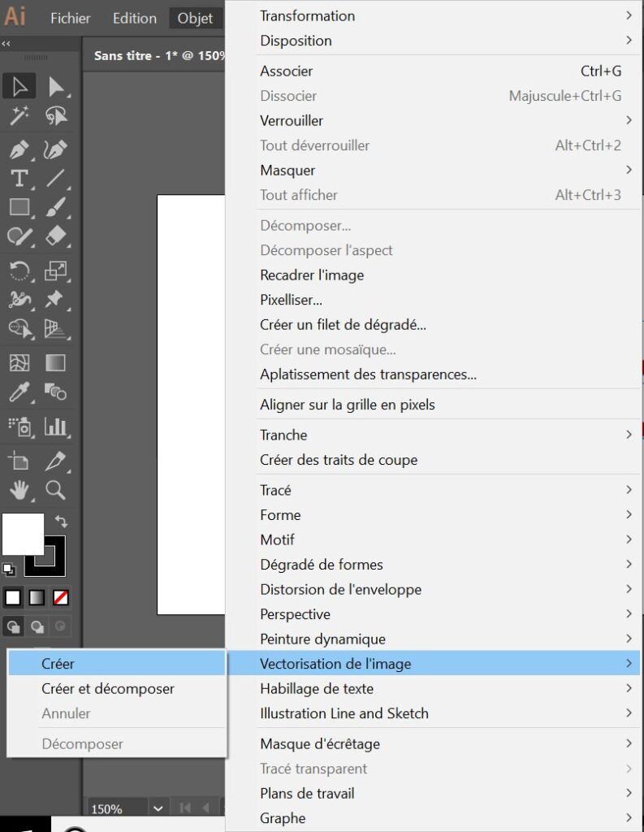Pick the Eyedropper tool
Viewport: 644px width, 832px height.
point(19,393)
